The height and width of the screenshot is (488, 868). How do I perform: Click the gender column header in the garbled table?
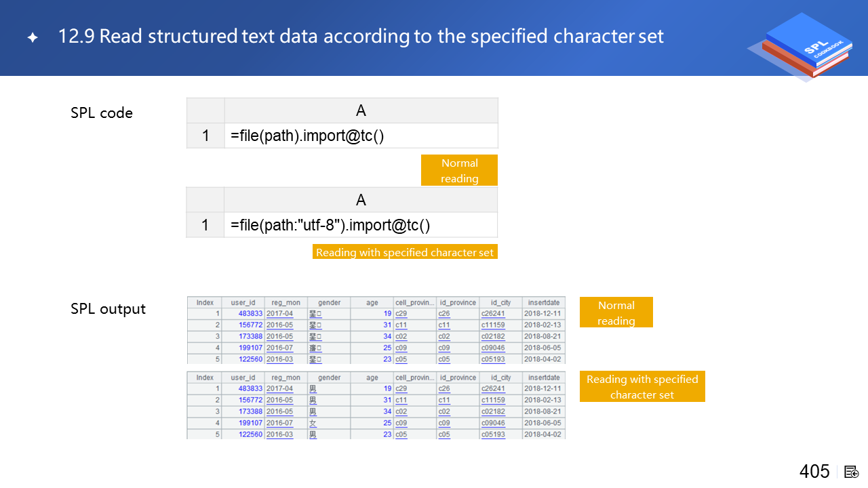329,302
